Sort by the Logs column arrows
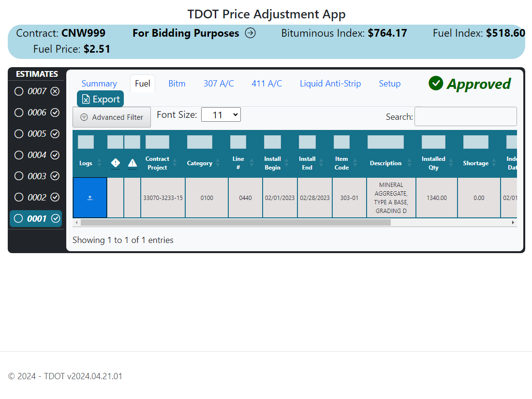 coord(99,163)
